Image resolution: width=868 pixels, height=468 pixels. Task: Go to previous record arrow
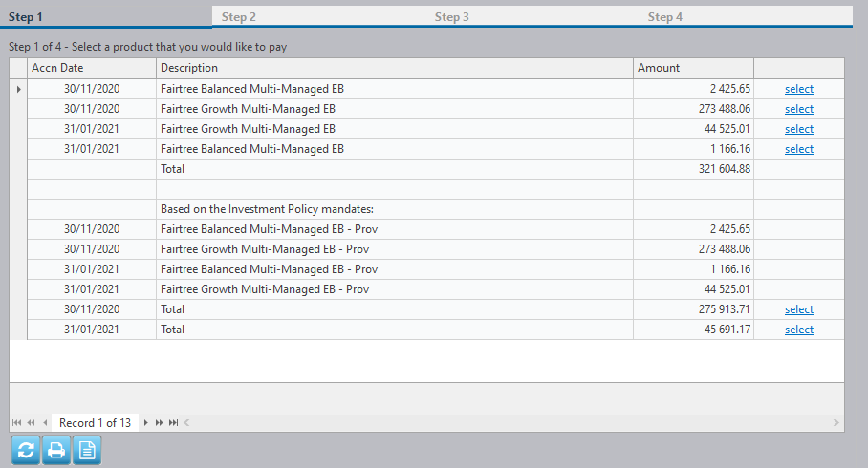[45, 423]
